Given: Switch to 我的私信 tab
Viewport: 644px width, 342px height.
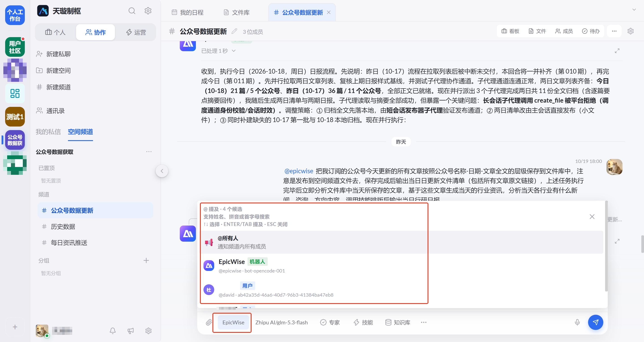Looking at the screenshot, I should click(48, 132).
